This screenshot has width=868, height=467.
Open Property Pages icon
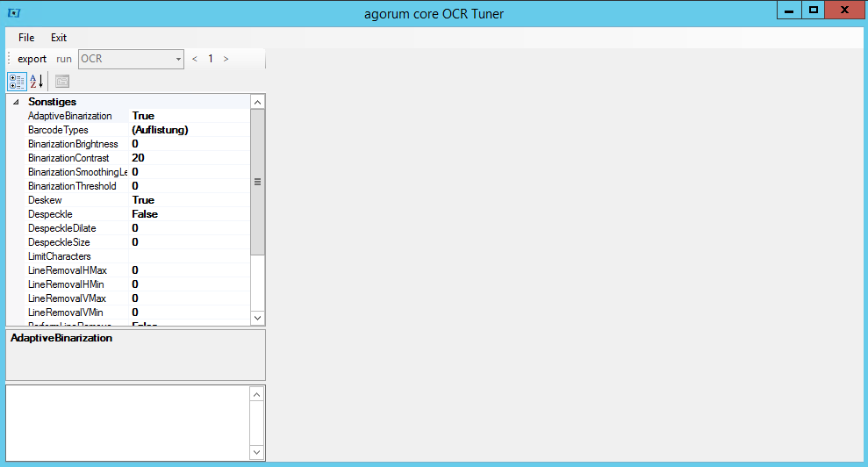tap(62, 82)
